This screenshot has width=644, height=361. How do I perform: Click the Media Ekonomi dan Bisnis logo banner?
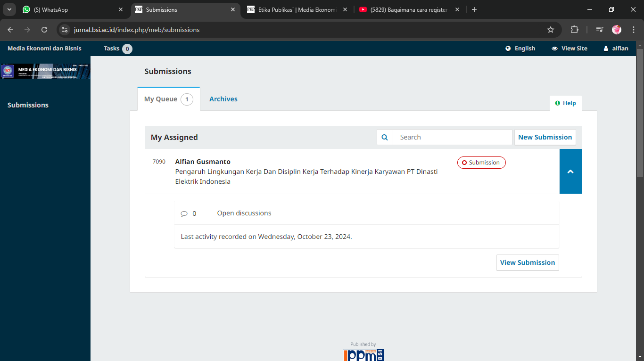pyautogui.click(x=45, y=71)
